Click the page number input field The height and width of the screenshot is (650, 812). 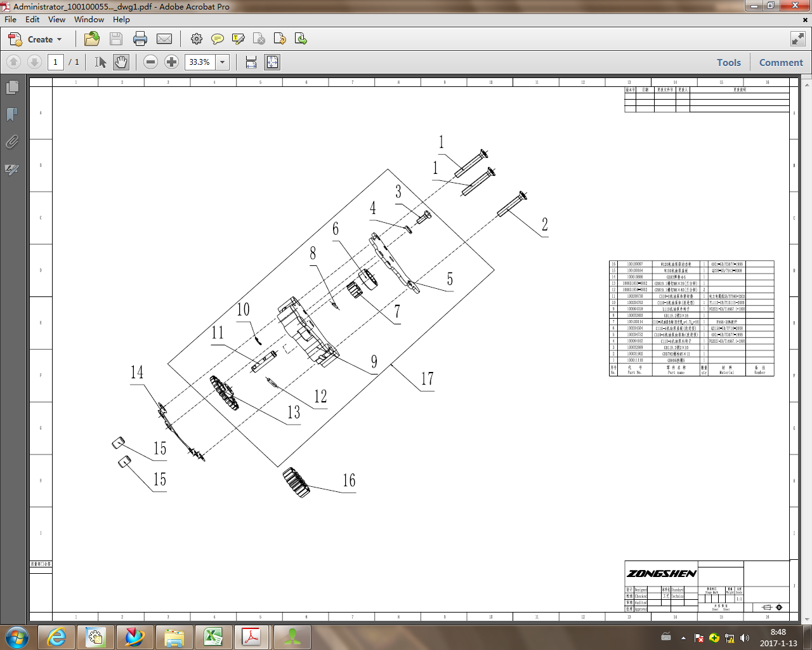(56, 62)
